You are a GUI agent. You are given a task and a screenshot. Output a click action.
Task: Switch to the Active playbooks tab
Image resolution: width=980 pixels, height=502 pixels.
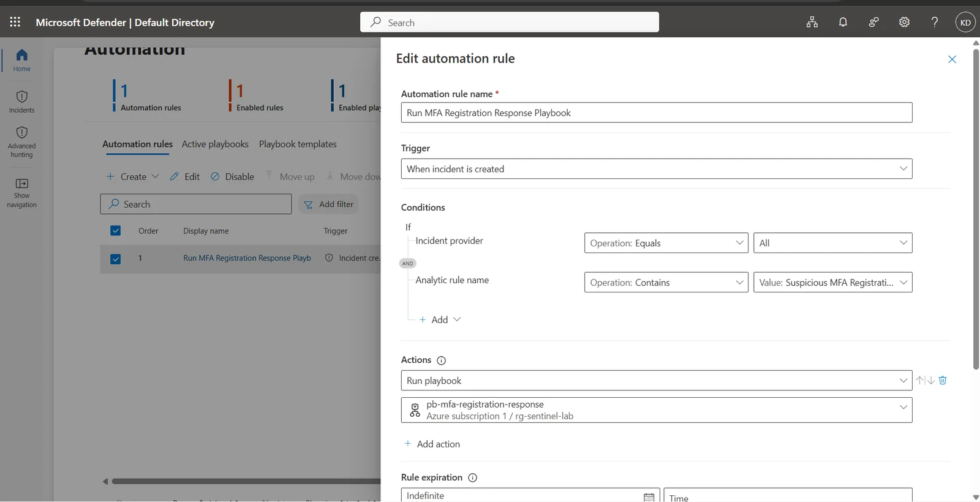215,144
